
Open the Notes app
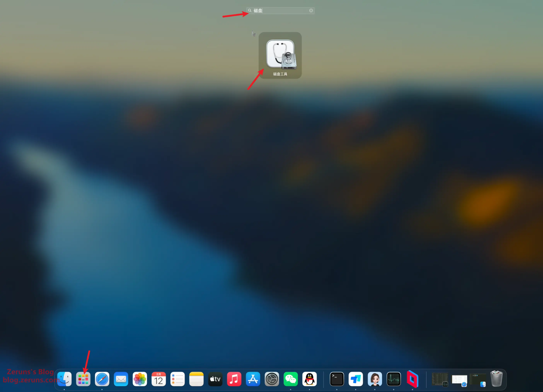[196, 379]
